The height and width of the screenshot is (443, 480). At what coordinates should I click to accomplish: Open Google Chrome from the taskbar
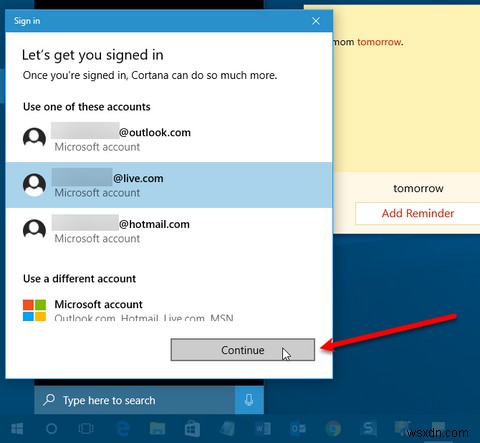coord(333,429)
